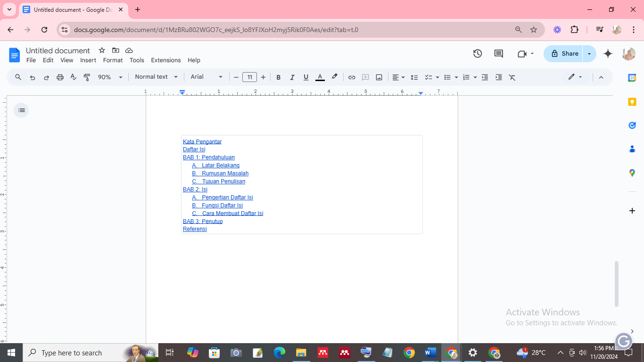
Task: Add a comment from the toolbar
Action: click(365, 77)
